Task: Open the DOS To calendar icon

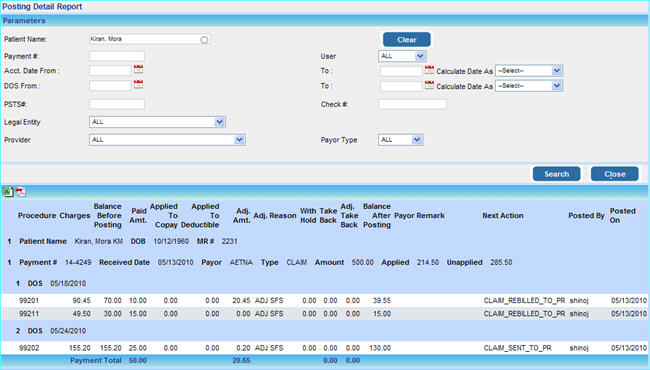Action: coord(429,85)
